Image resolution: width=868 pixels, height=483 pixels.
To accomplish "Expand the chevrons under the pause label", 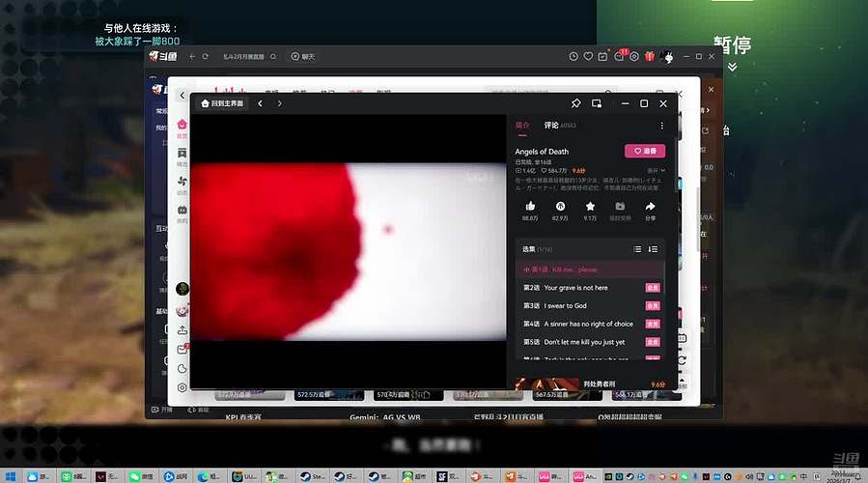I will (732, 68).
